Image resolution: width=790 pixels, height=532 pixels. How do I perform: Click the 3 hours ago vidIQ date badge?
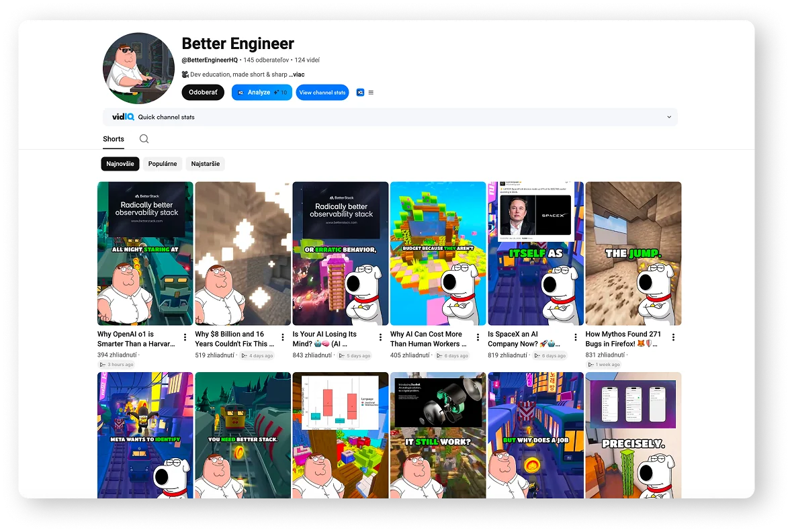pyautogui.click(x=117, y=364)
